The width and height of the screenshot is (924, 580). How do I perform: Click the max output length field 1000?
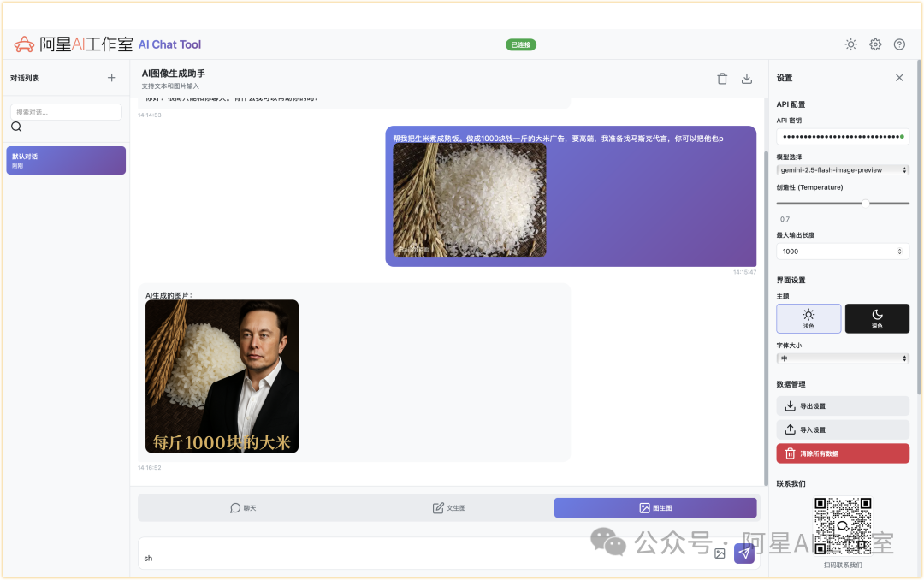pyautogui.click(x=843, y=252)
